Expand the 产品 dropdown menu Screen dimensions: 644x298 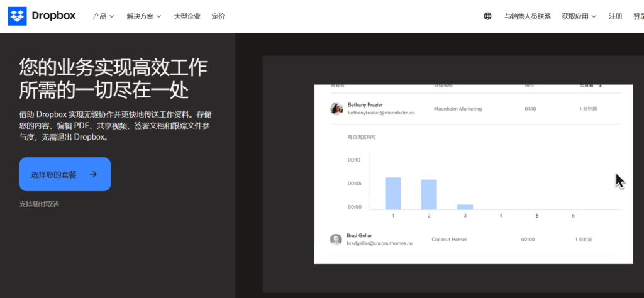click(x=103, y=16)
